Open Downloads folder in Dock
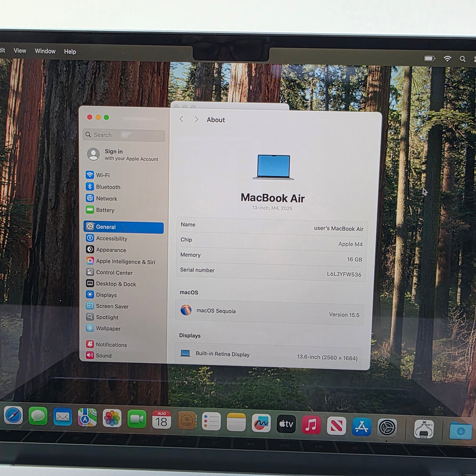This screenshot has width=476, height=476. 461,430
